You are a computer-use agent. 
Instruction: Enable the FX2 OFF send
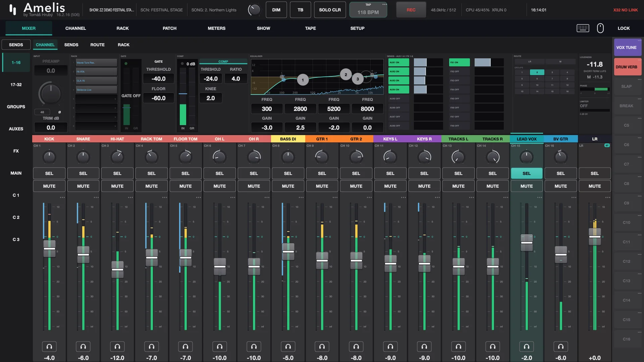tap(460, 71)
